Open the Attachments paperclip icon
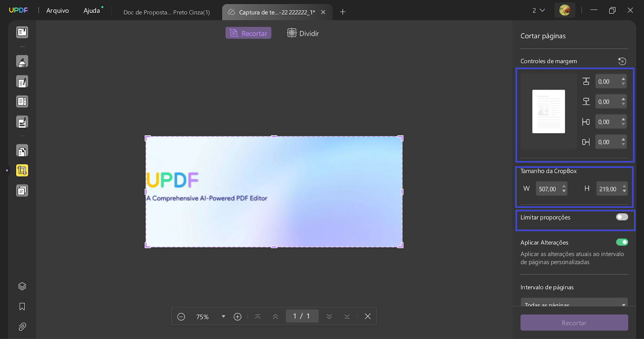This screenshot has height=339, width=644. (x=22, y=327)
